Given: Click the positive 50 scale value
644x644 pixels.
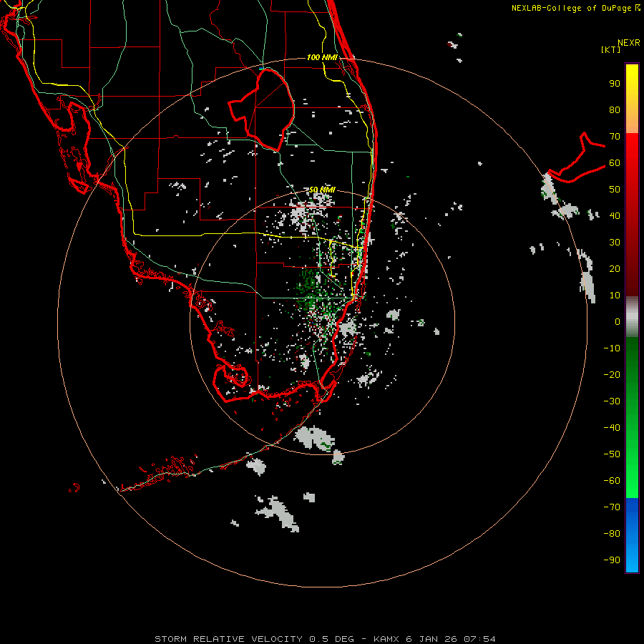Looking at the screenshot, I should [615, 190].
